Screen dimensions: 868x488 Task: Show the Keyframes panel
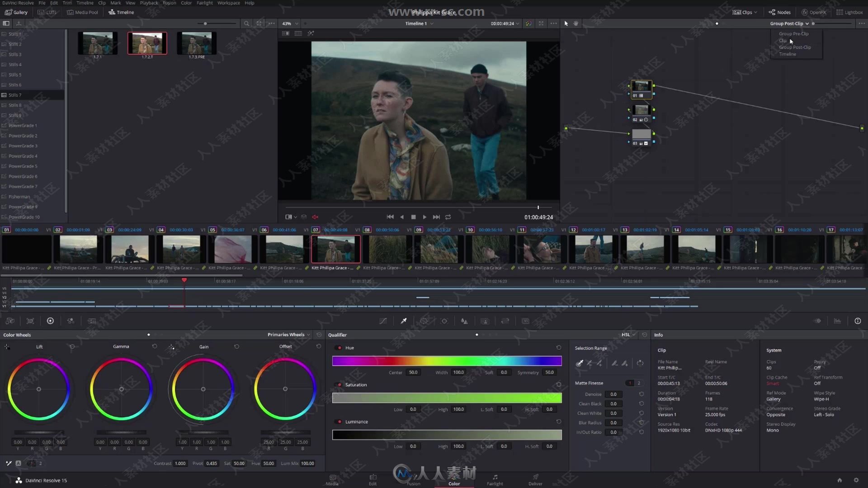coord(818,321)
